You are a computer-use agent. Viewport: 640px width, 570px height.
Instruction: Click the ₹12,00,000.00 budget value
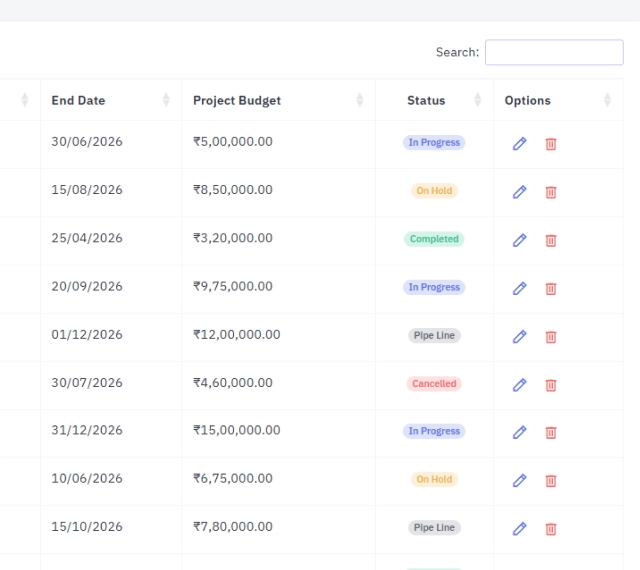click(237, 334)
